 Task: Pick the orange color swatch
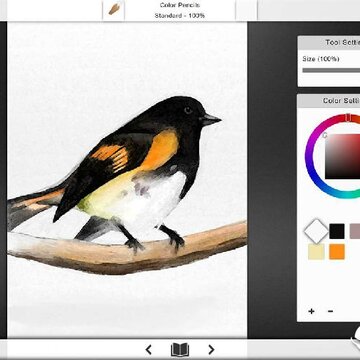coord(337,252)
